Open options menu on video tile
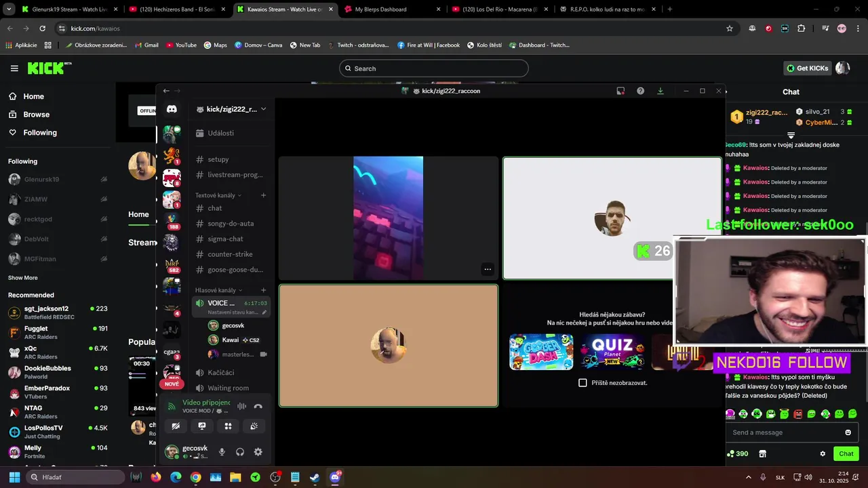Viewport: 868px width, 488px height. (x=487, y=269)
